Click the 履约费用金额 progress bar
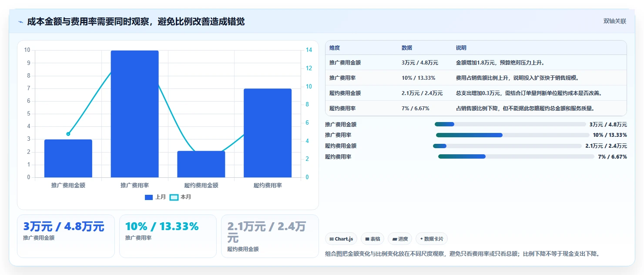Screen dimensions: 644x275 tap(507, 146)
